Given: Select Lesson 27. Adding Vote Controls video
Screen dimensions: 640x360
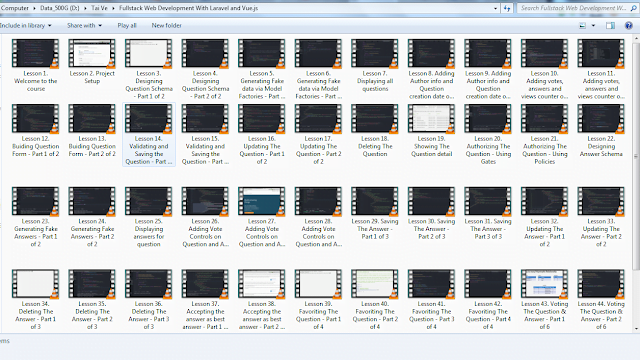Looking at the screenshot, I should 262,217.
